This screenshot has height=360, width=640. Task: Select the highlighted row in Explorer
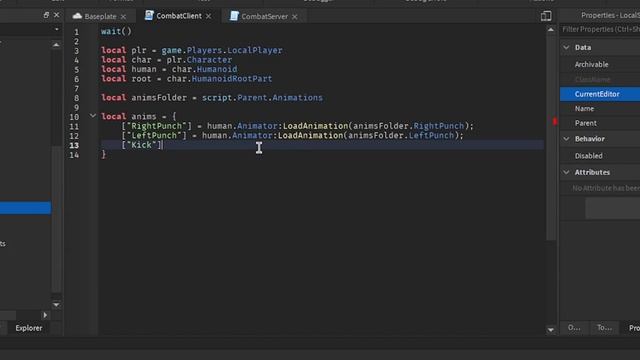[x=25, y=208]
